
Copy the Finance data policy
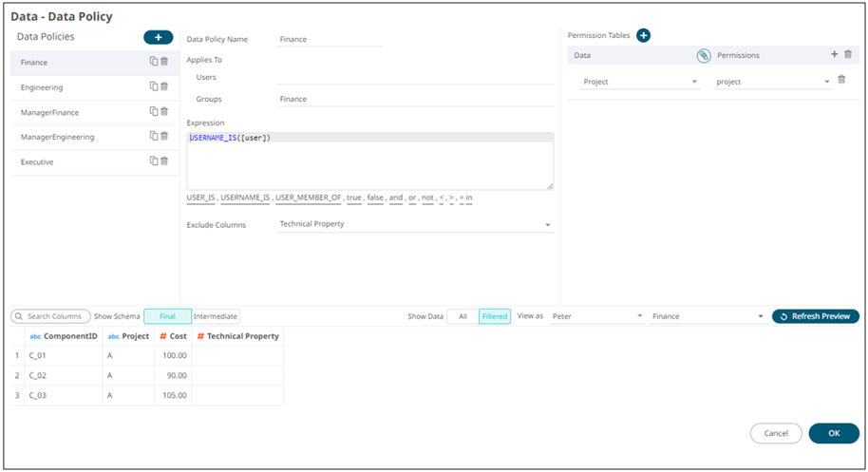pos(153,62)
